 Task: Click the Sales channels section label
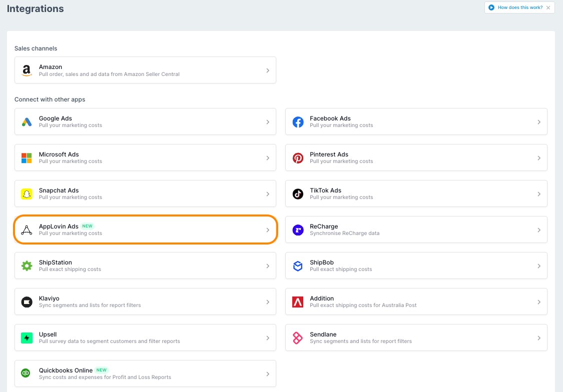click(x=36, y=48)
